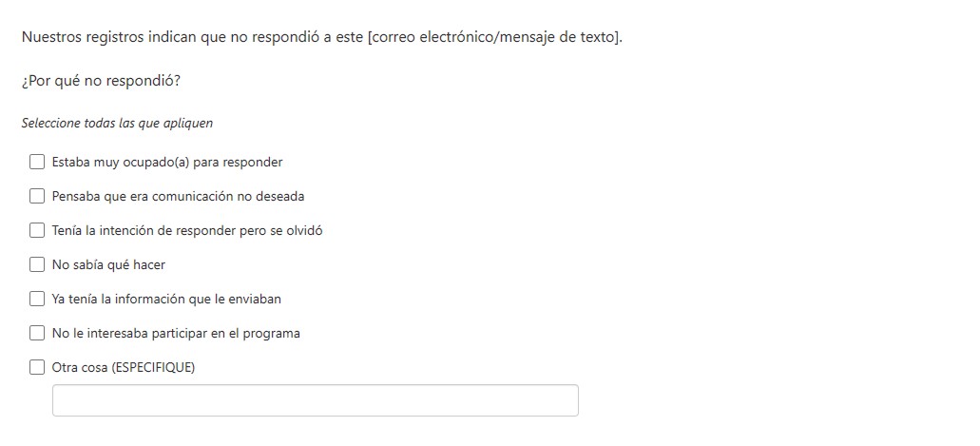Click label 'Tenía la intención de responder pero se olvidó'
Screen dimensions: 980x446
click(187, 231)
